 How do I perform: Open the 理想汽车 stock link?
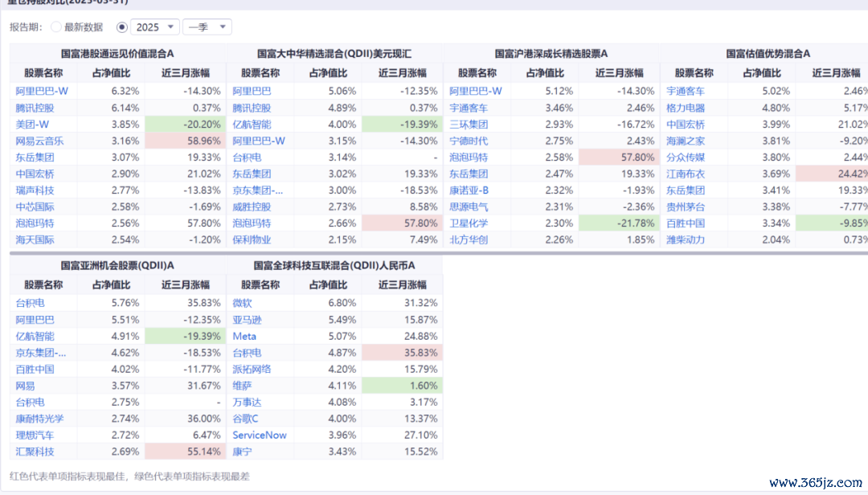pos(35,436)
